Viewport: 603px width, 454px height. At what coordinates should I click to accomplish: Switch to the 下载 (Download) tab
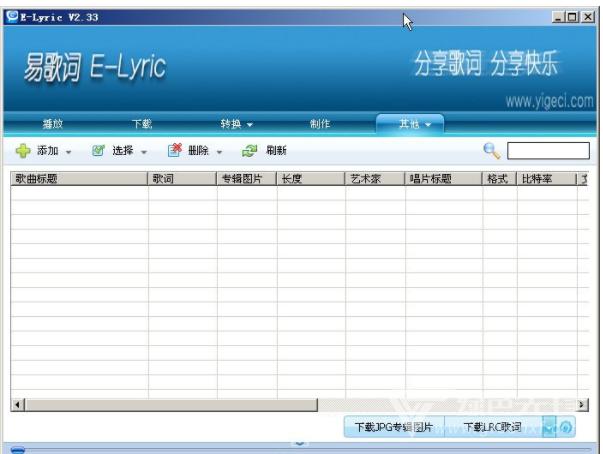pos(142,124)
